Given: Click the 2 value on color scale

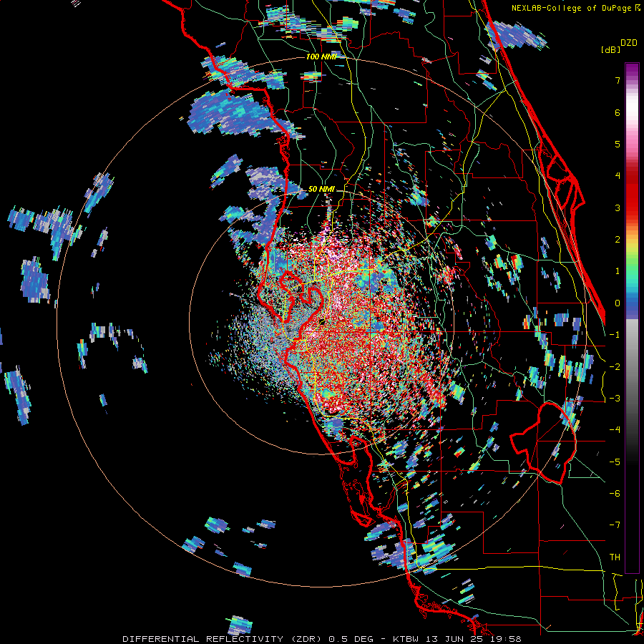Looking at the screenshot, I should coord(618,240).
